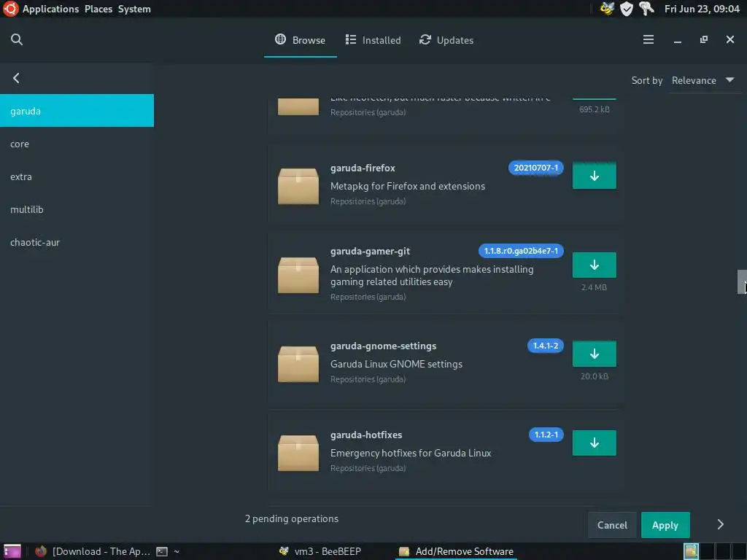Open the System menu

pyautogui.click(x=134, y=9)
